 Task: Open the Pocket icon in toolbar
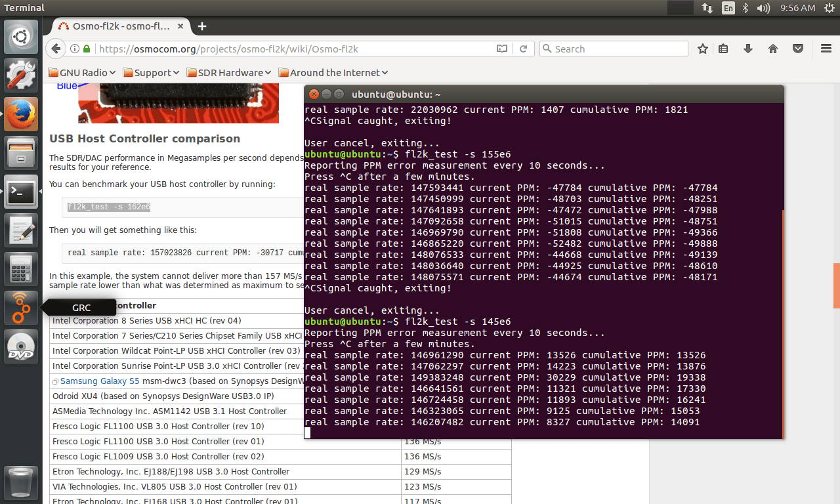798,49
